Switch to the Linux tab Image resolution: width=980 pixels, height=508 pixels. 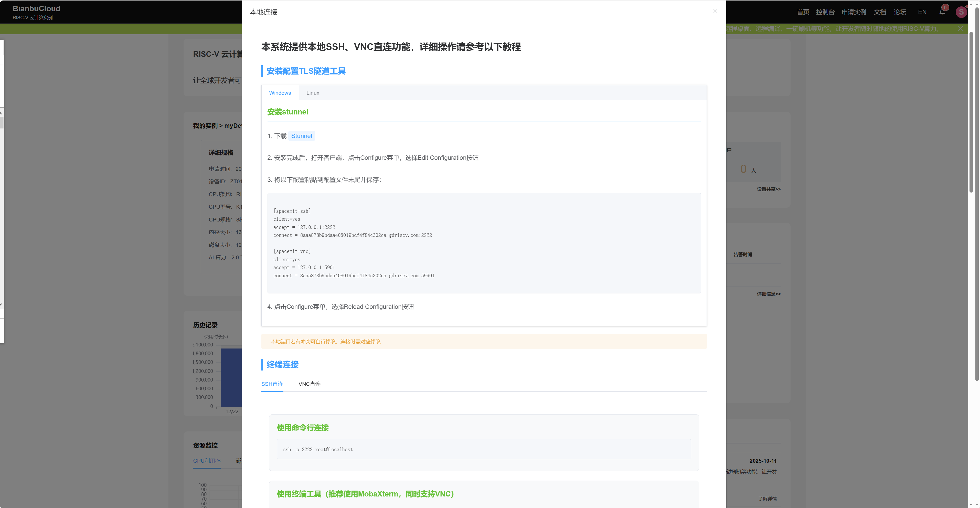click(313, 93)
